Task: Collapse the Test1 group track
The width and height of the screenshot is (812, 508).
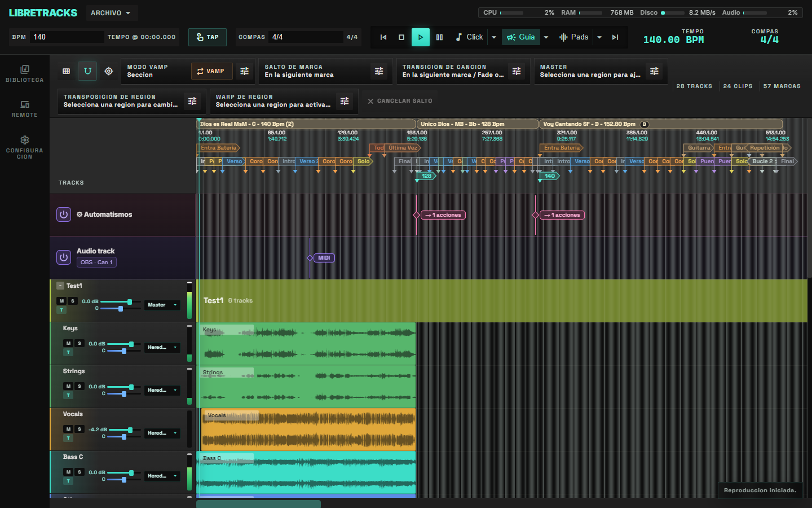Action: pyautogui.click(x=60, y=286)
